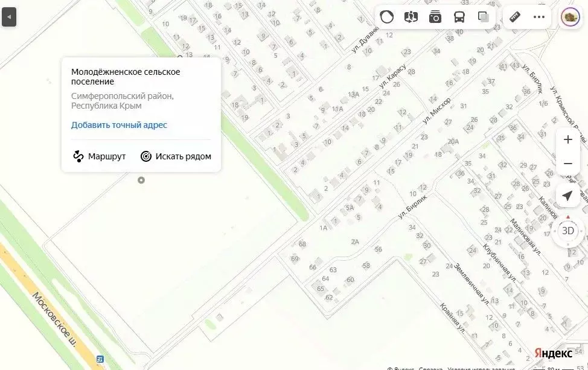Viewport: 588px width, 370px height.
Task: Enable public transport layer
Action: pos(459,17)
